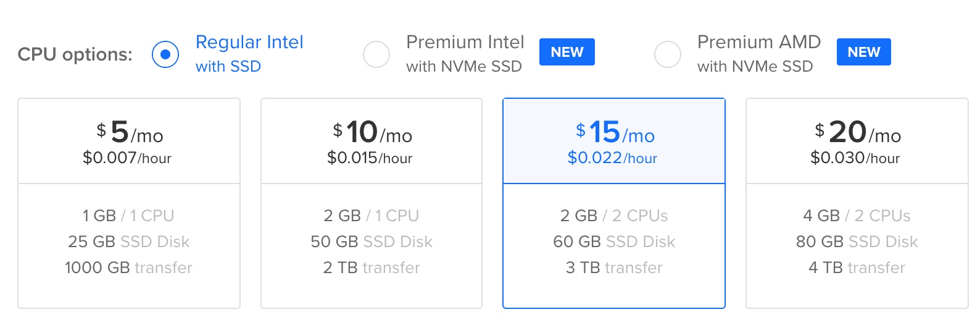This screenshot has height=325, width=980.
Task: Click the 4 GB / 2 CPUs specs
Action: pyautogui.click(x=857, y=216)
